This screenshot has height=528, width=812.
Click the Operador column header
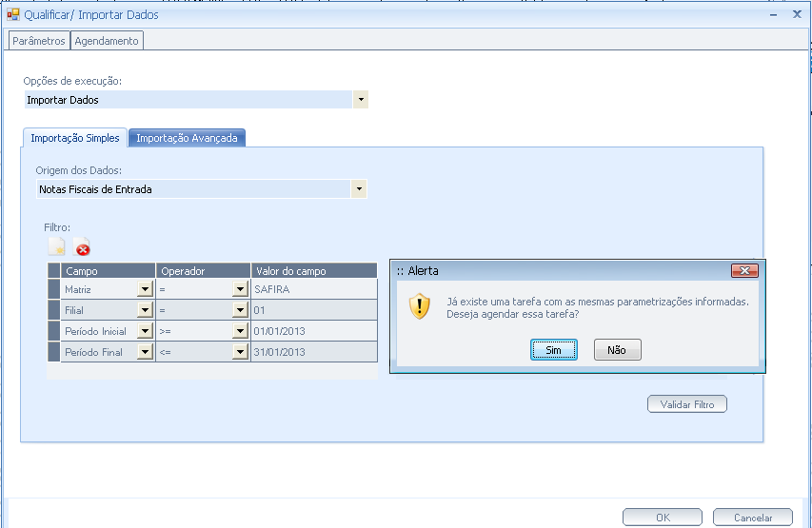(x=203, y=271)
